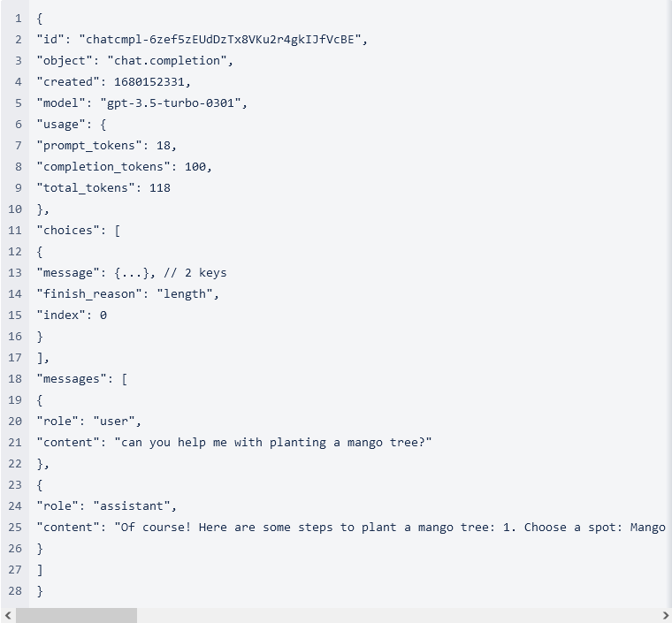The width and height of the screenshot is (672, 623).
Task: Click the total_tokens value 118
Action: tap(160, 188)
